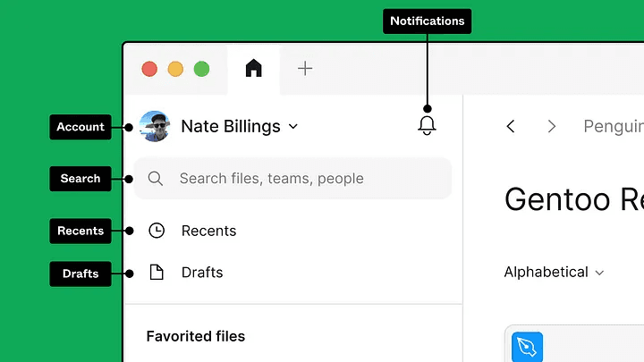Screen dimensions: 644x362
Task: Click the Home tab icon
Action: [254, 69]
